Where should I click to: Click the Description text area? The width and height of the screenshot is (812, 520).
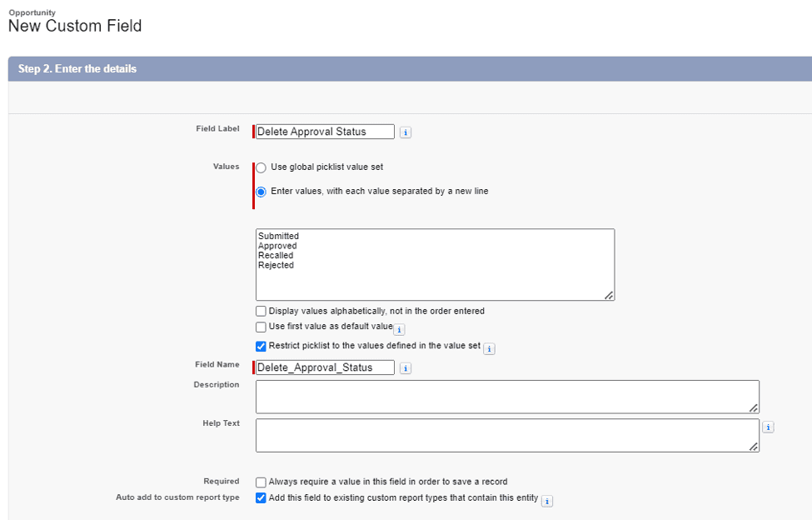(507, 397)
